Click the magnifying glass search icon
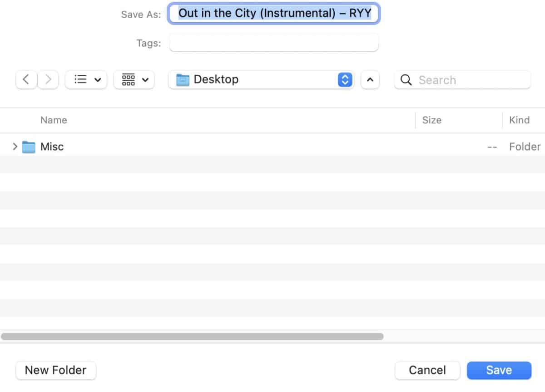The height and width of the screenshot is (392, 545). pyautogui.click(x=406, y=80)
